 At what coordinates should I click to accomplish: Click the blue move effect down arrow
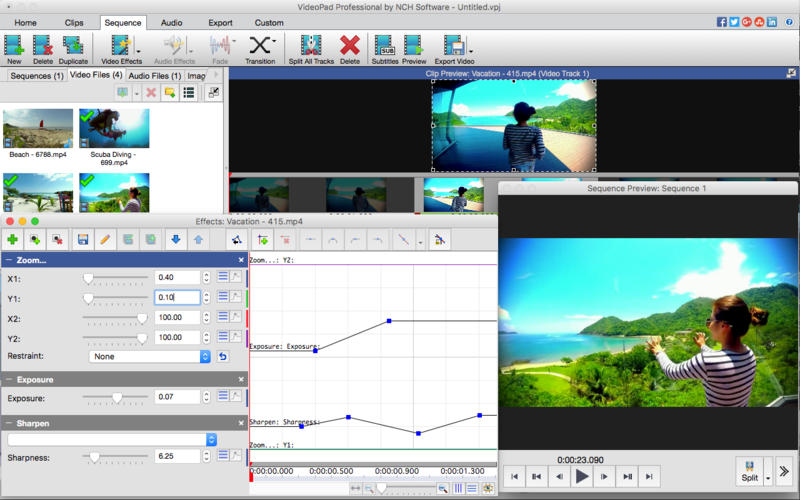[x=175, y=240]
